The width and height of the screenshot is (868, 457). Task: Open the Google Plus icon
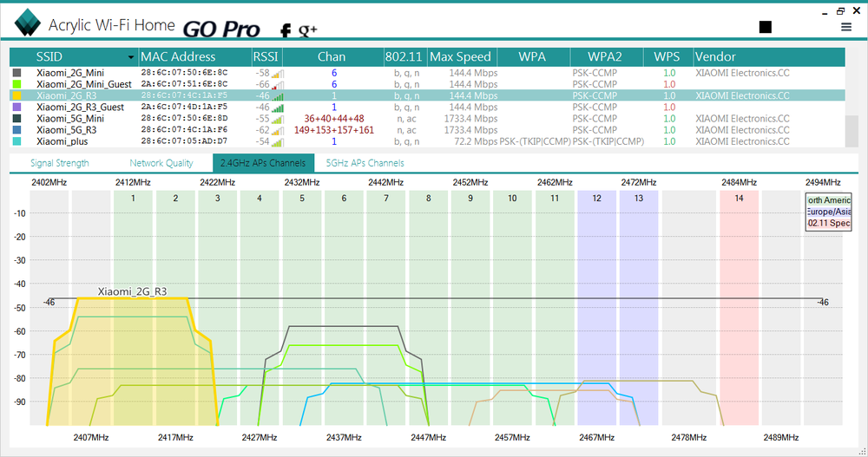[x=307, y=30]
